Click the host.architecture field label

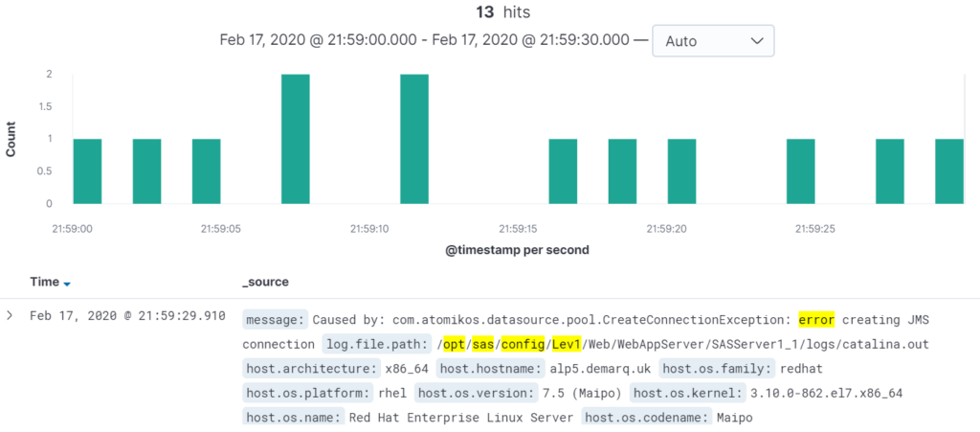pos(312,369)
